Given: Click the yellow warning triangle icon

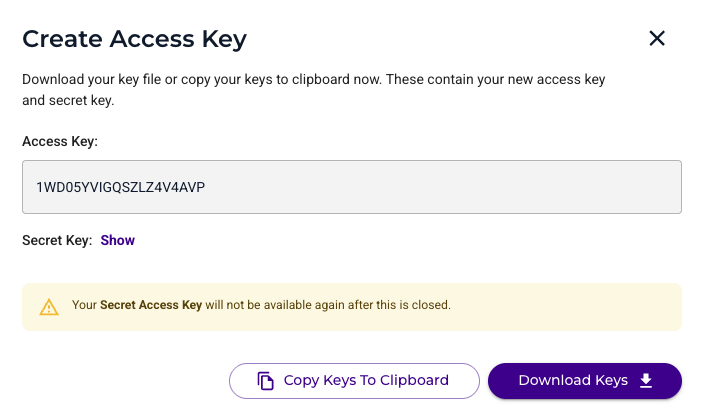Looking at the screenshot, I should click(x=49, y=307).
